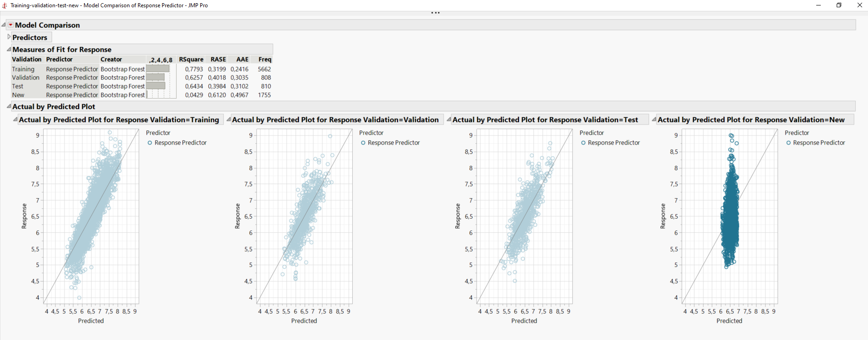Viewport: 868px width, 340px height.
Task: Click RASE value 0,4018
Action: 217,78
